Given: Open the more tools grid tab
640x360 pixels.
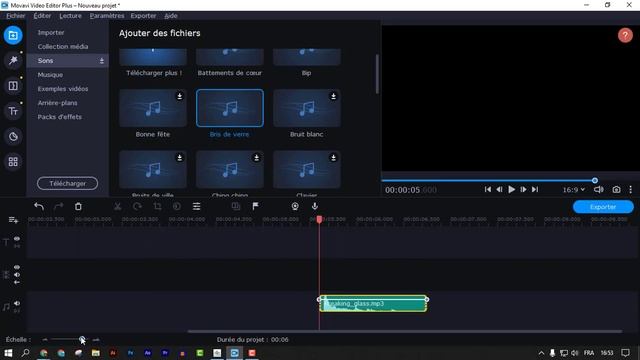Looking at the screenshot, I should coord(13,162).
